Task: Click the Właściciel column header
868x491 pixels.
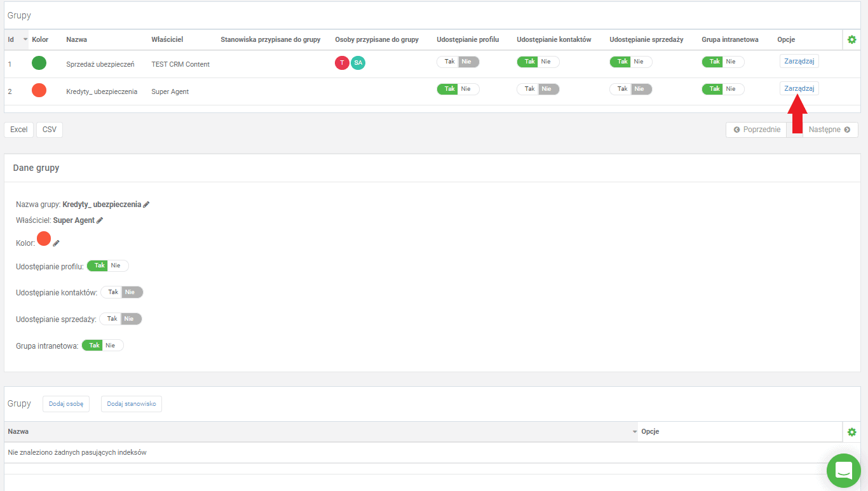Action: click(x=167, y=39)
